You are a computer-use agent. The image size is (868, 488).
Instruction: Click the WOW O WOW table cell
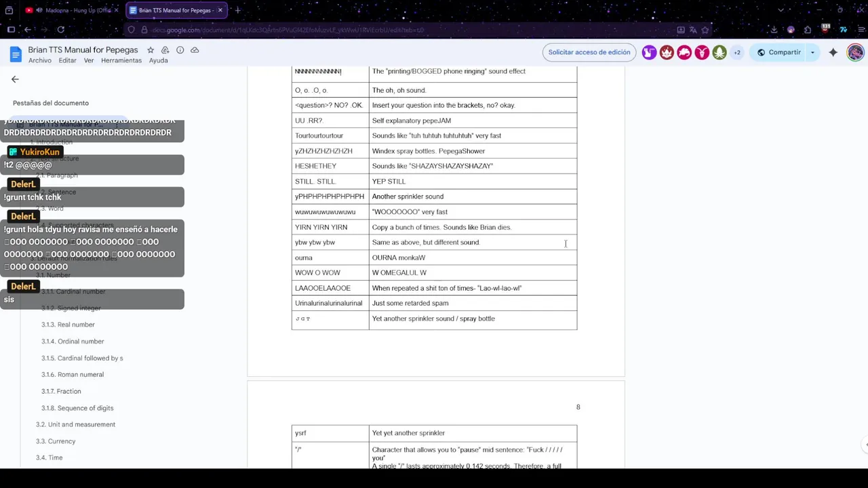330,272
